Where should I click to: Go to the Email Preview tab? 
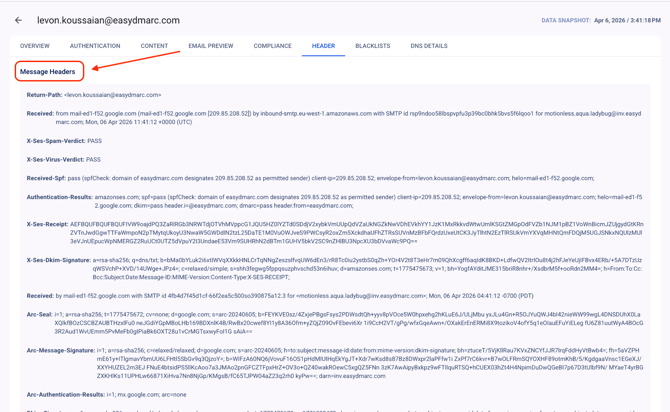click(x=210, y=46)
